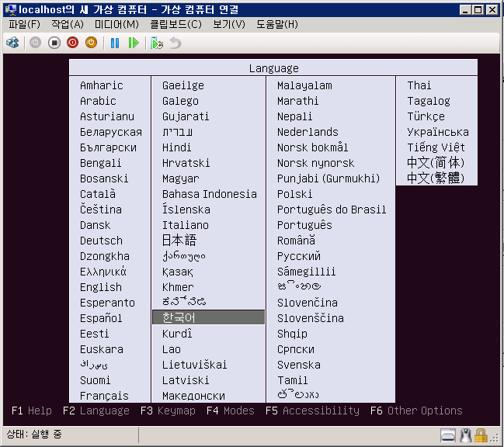The width and height of the screenshot is (504, 447).
Task: Click the lock icon in status bar
Action: click(x=481, y=435)
